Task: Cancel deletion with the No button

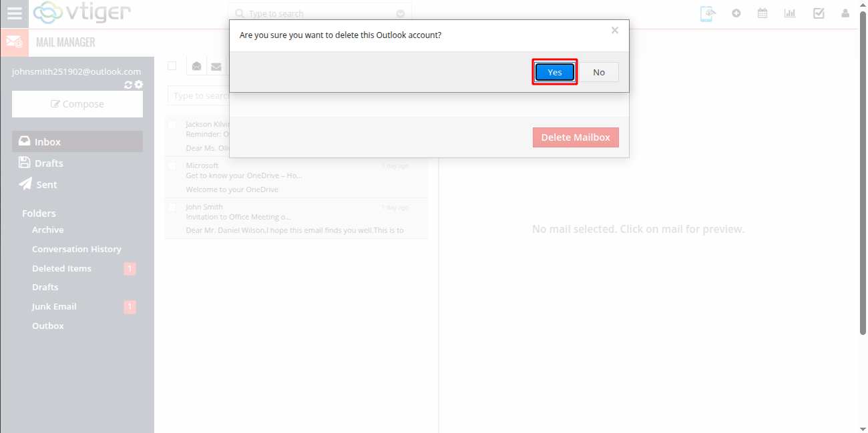Action: pyautogui.click(x=599, y=72)
